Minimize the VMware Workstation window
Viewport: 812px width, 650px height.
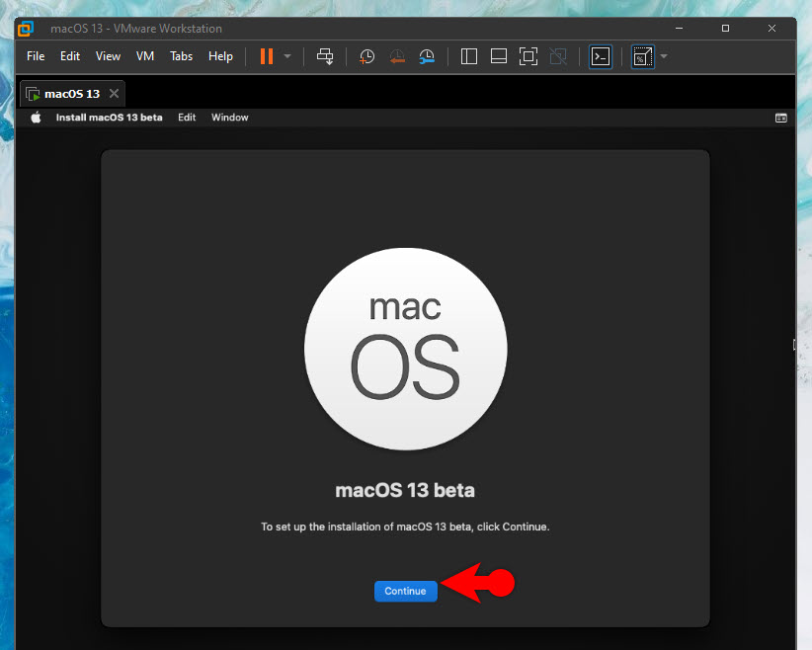click(679, 29)
